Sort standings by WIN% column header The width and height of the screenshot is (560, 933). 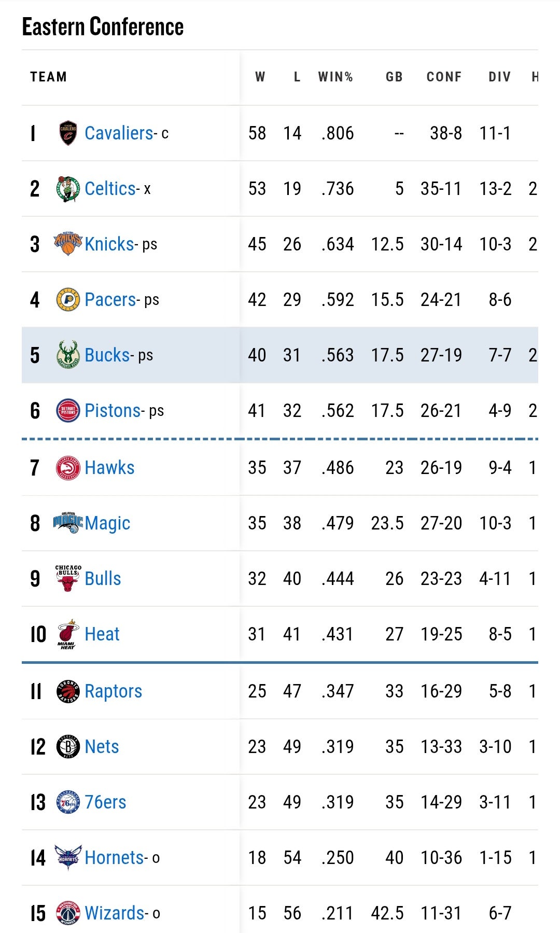pos(335,77)
